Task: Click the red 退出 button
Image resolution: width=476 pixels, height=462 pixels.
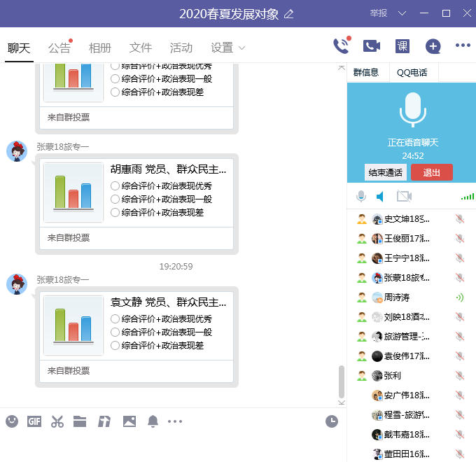Action: (431, 172)
